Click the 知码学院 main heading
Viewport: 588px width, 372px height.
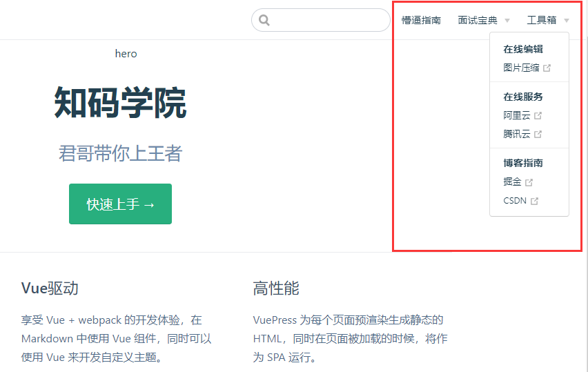(x=120, y=104)
